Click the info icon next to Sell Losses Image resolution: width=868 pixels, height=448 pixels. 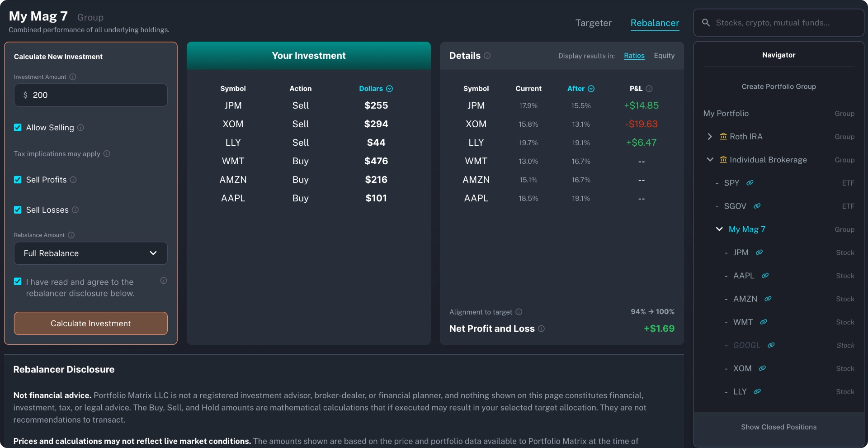pos(75,210)
